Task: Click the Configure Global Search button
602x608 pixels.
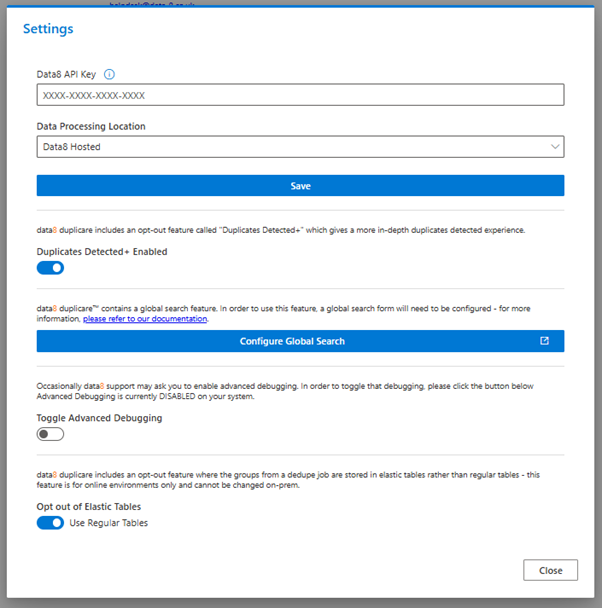Action: [x=292, y=341]
